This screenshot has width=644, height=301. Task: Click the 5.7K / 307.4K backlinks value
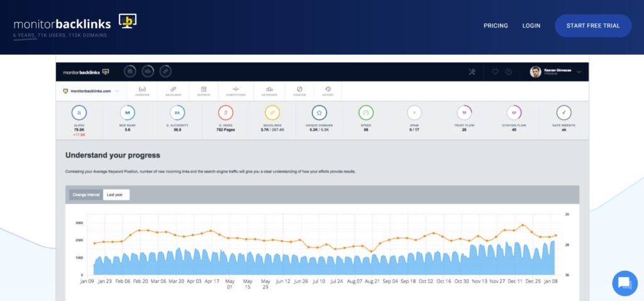[x=272, y=130]
